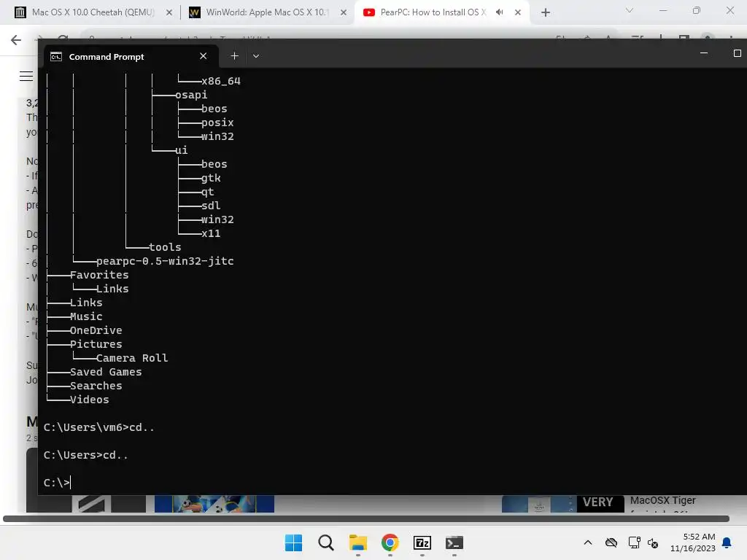This screenshot has width=747, height=560.
Task: Click the Music tree entry
Action: [86, 316]
